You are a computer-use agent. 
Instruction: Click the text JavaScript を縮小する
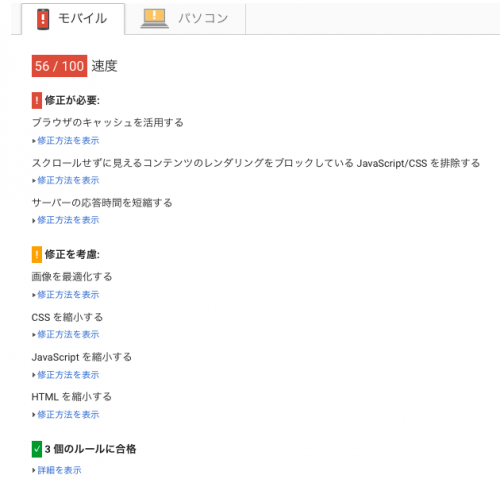(82, 357)
